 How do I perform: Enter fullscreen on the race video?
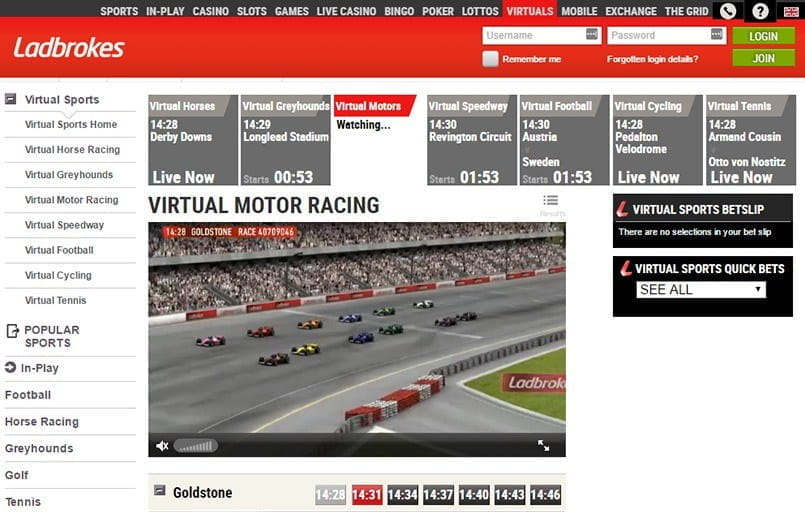pos(544,445)
